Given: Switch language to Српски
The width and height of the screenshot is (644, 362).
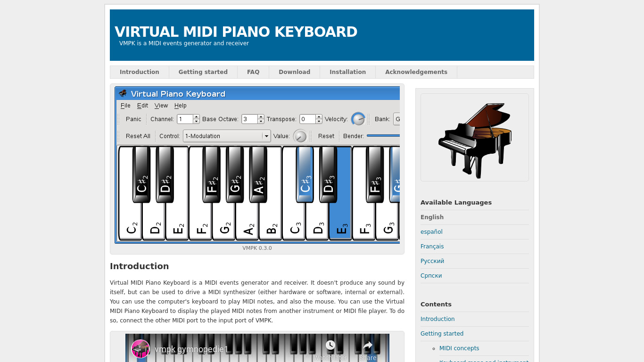Looking at the screenshot, I should [x=431, y=276].
